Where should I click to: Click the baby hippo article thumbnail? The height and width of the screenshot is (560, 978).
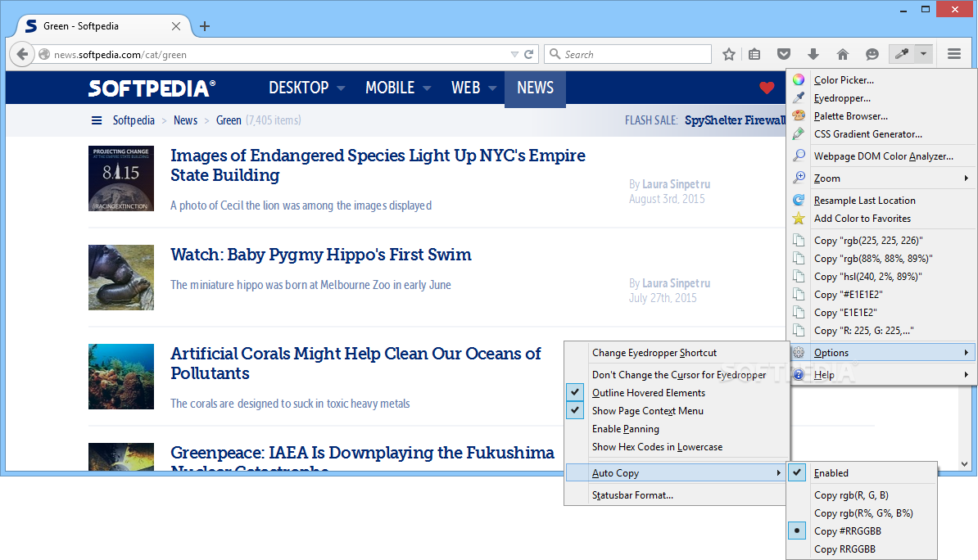(121, 278)
